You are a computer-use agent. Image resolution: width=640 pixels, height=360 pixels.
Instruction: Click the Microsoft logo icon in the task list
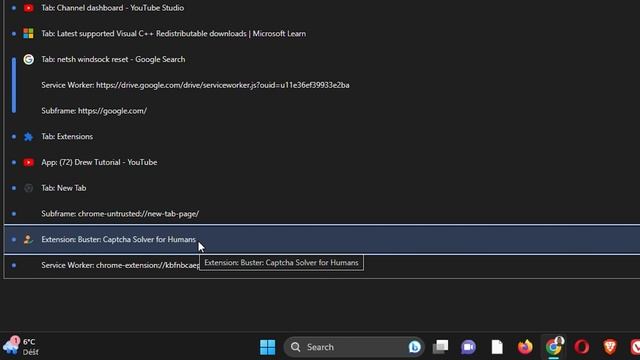click(29, 33)
